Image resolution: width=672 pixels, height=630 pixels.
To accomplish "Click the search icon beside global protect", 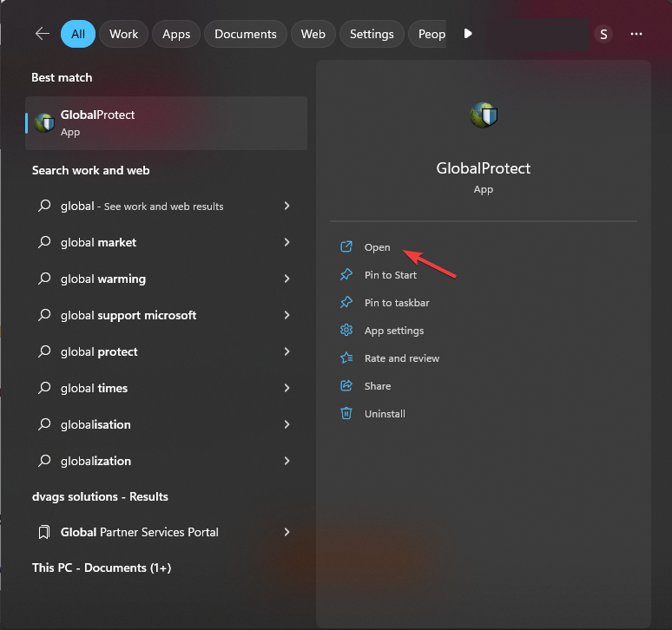I will [44, 351].
